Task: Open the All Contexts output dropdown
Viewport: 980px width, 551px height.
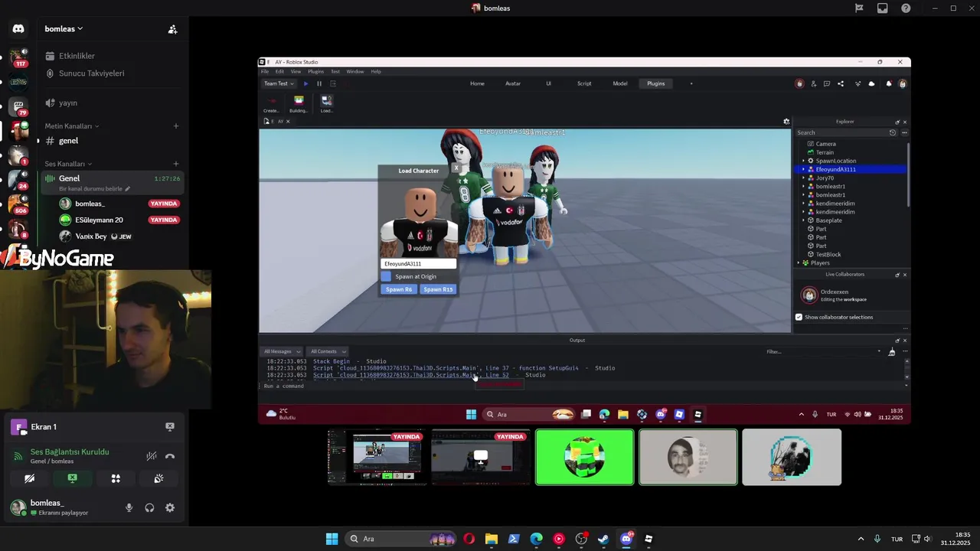Action: click(x=327, y=351)
